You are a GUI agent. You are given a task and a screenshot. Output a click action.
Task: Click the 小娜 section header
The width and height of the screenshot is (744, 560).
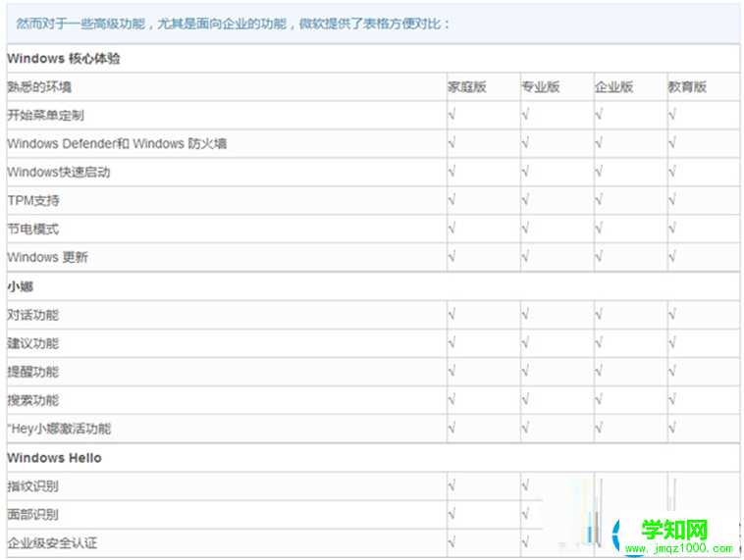coord(21,286)
